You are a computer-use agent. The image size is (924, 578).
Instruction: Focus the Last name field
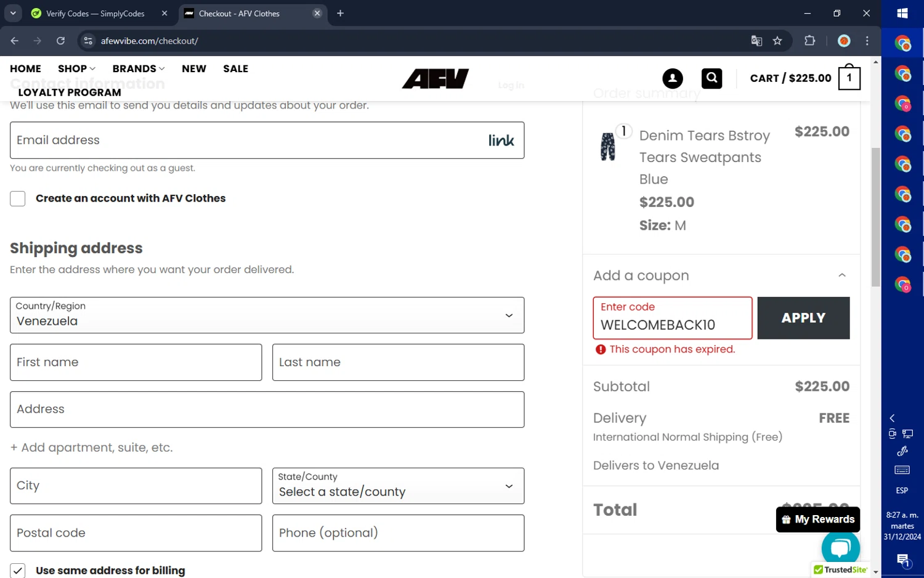[398, 362]
